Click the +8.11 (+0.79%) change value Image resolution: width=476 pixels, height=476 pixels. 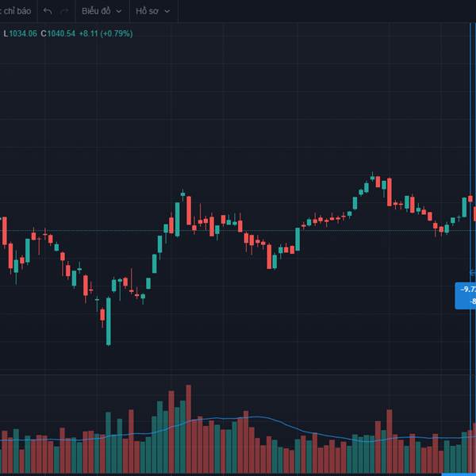click(x=106, y=33)
